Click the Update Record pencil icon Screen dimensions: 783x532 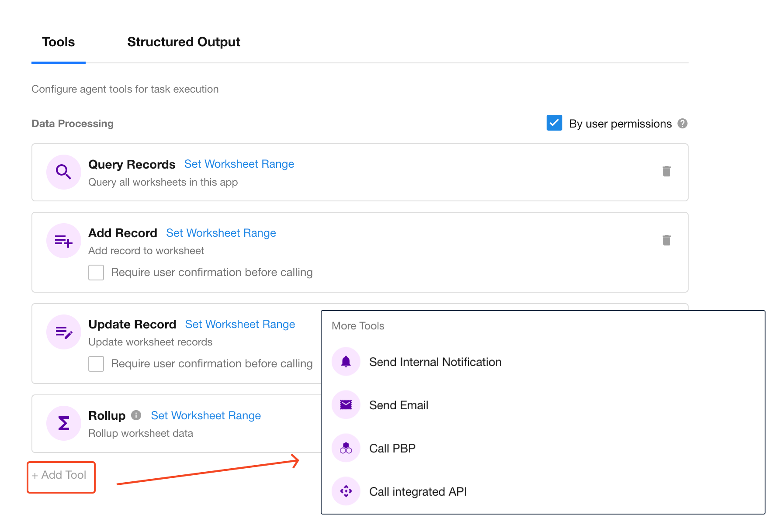(x=64, y=332)
